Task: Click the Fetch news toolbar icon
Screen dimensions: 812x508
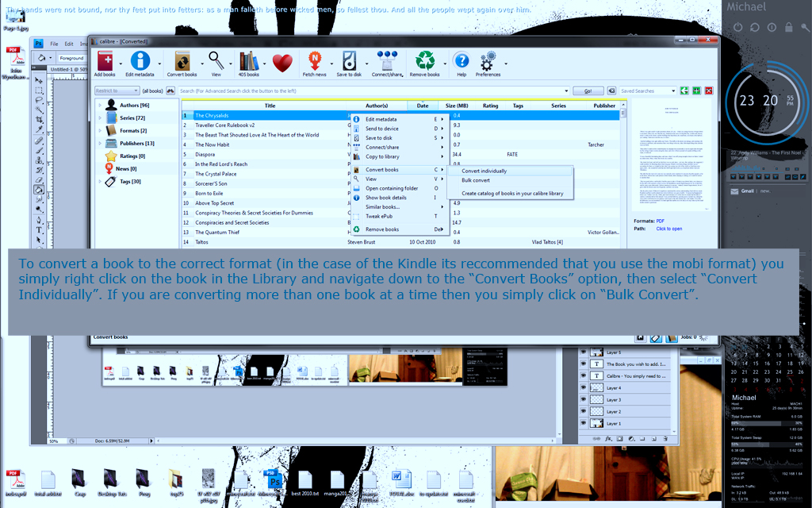Action: [x=314, y=61]
